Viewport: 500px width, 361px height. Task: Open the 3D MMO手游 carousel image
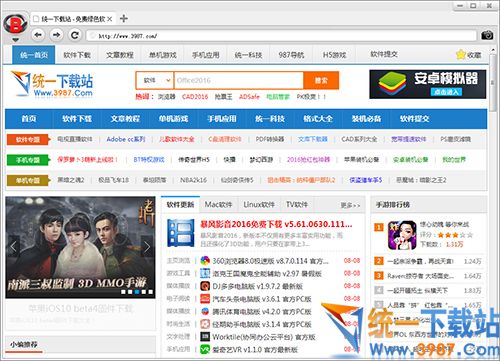[x=80, y=247]
